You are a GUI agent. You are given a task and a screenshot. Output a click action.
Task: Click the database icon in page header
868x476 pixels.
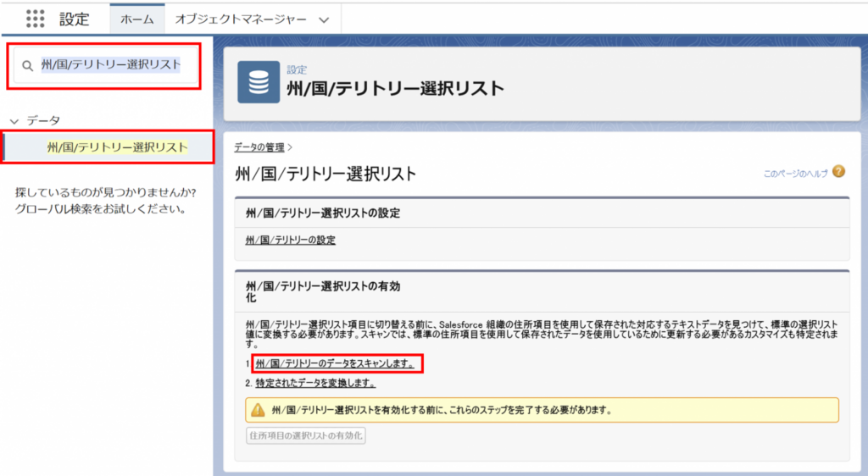(259, 81)
